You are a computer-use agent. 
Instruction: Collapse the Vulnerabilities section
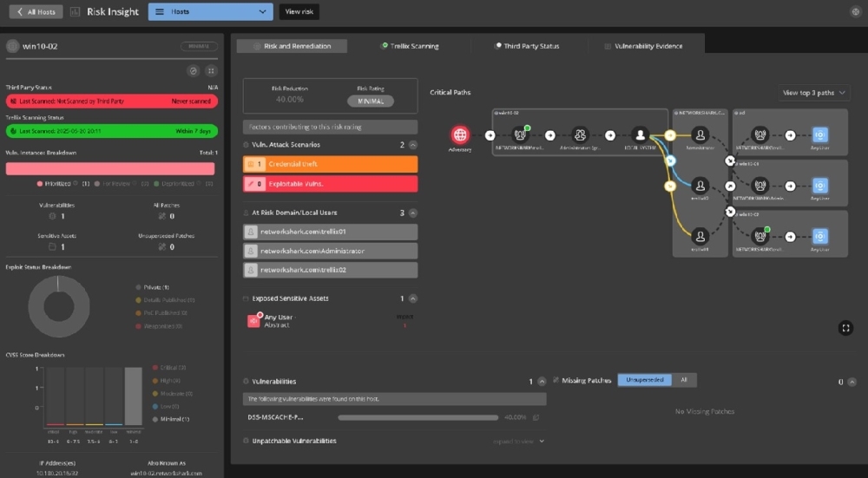pyautogui.click(x=542, y=381)
